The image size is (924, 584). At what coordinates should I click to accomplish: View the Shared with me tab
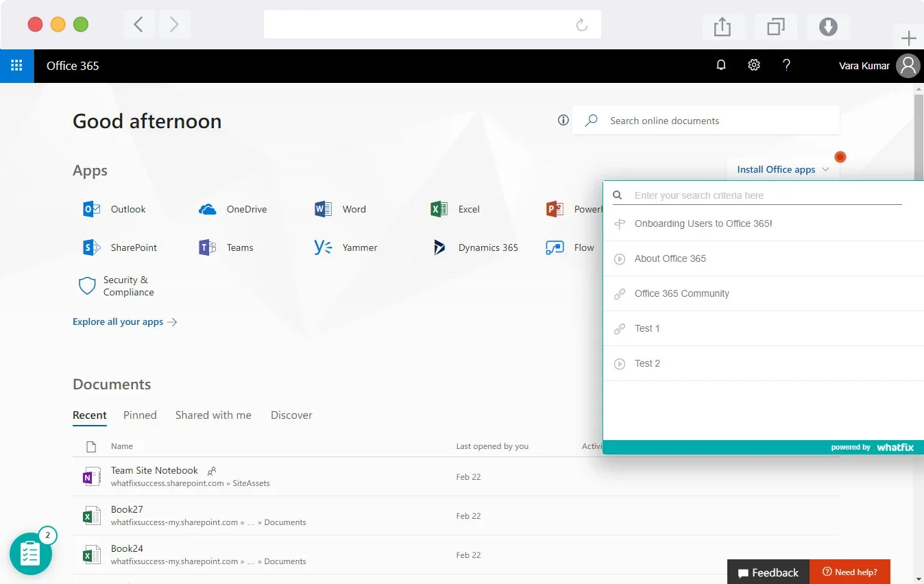pos(213,415)
